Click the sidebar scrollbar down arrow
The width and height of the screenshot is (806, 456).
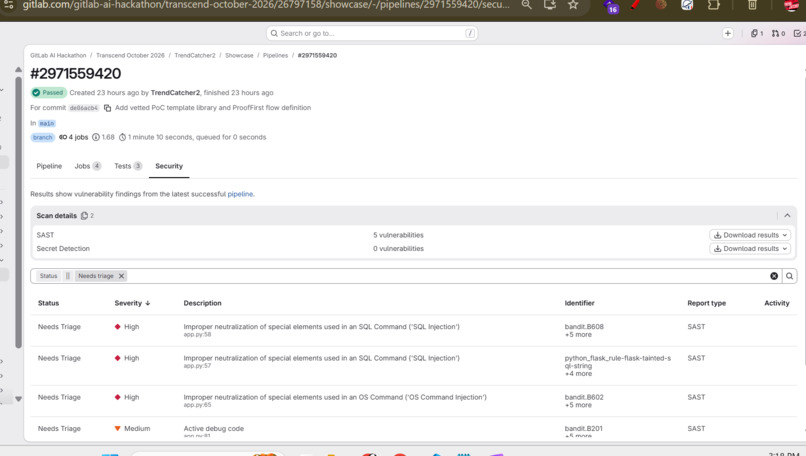(x=19, y=399)
